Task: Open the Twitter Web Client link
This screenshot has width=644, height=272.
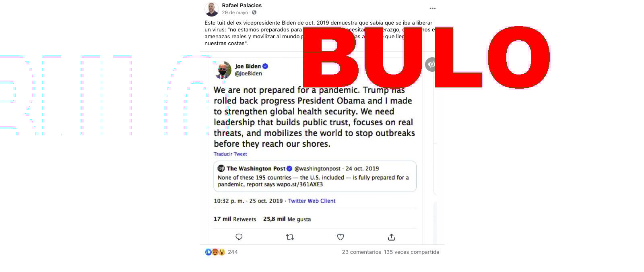Action: tap(312, 201)
